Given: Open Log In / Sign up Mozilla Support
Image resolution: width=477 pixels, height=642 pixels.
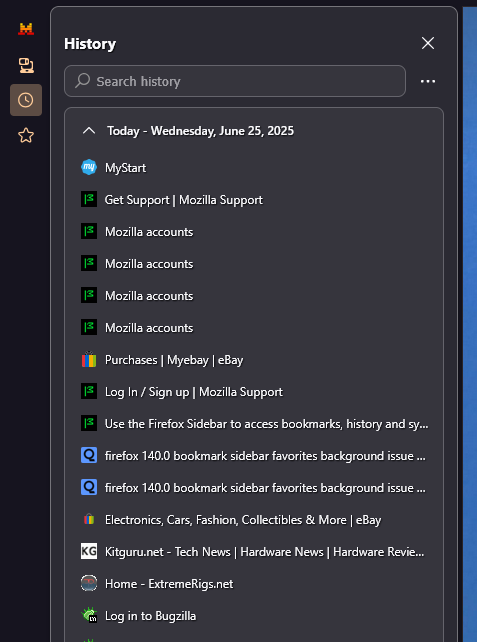Looking at the screenshot, I should 254,392.
